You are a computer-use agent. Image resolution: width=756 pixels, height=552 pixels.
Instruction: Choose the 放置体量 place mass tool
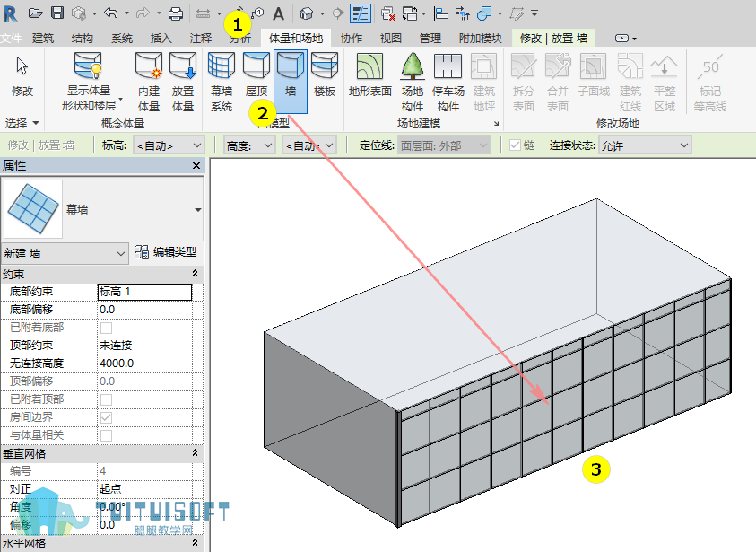(183, 82)
